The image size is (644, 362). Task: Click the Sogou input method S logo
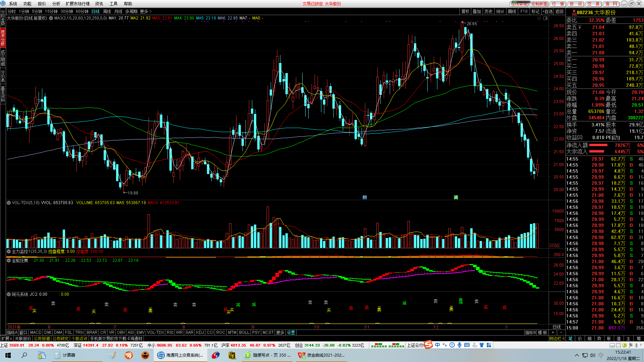coord(429,345)
